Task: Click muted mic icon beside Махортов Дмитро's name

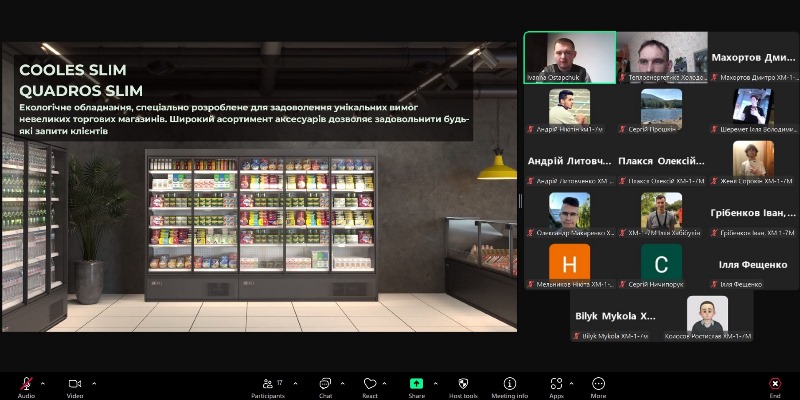Action: 715,78
